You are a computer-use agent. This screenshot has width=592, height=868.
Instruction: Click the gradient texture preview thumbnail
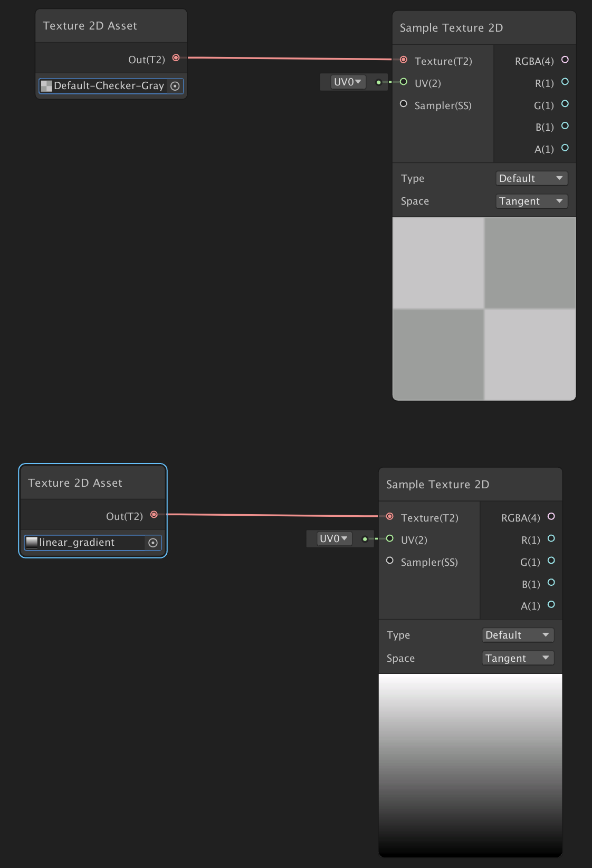[x=470, y=765]
